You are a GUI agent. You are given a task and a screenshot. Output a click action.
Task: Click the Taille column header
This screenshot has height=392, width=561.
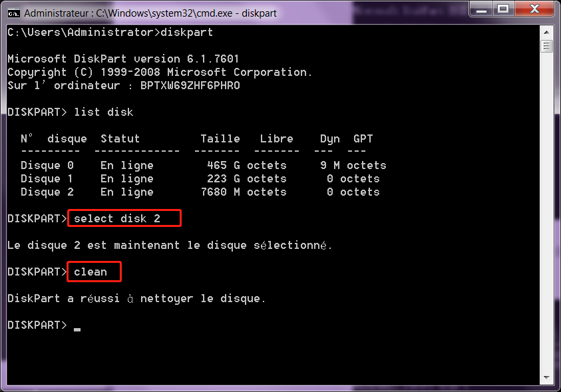(220, 138)
